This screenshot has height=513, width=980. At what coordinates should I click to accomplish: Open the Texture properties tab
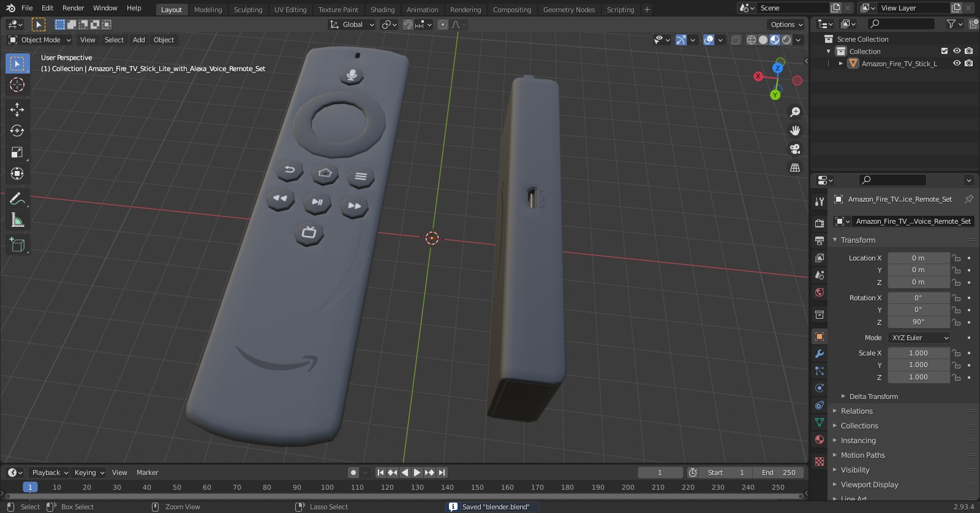coord(820,461)
